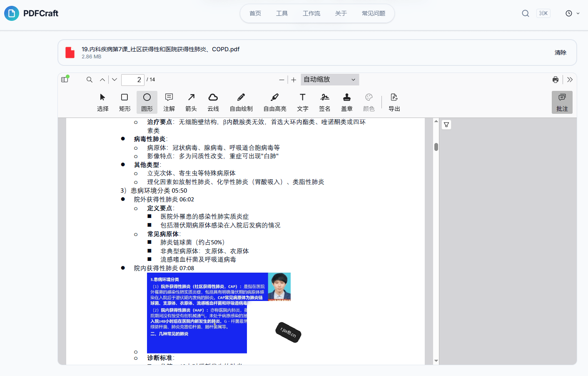Select the 箭头 arrow tool
This screenshot has width=588, height=376.
(x=191, y=103)
